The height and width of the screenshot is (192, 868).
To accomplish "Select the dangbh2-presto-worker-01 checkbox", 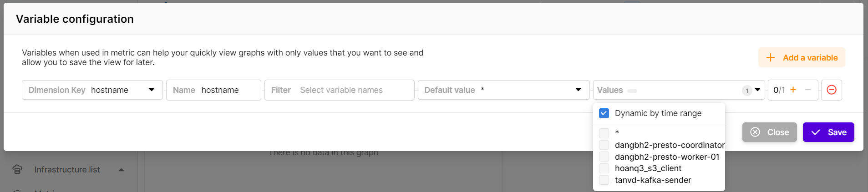I will click(604, 157).
